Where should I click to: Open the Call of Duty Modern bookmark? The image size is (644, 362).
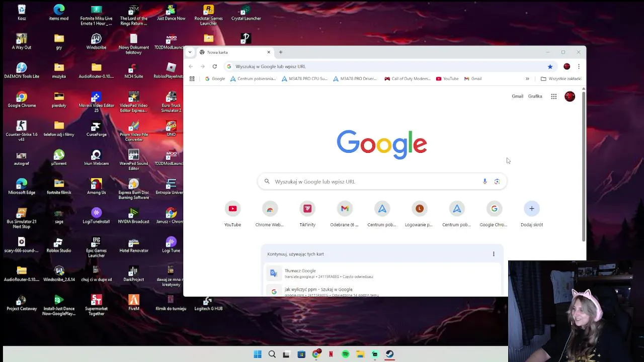(x=408, y=79)
